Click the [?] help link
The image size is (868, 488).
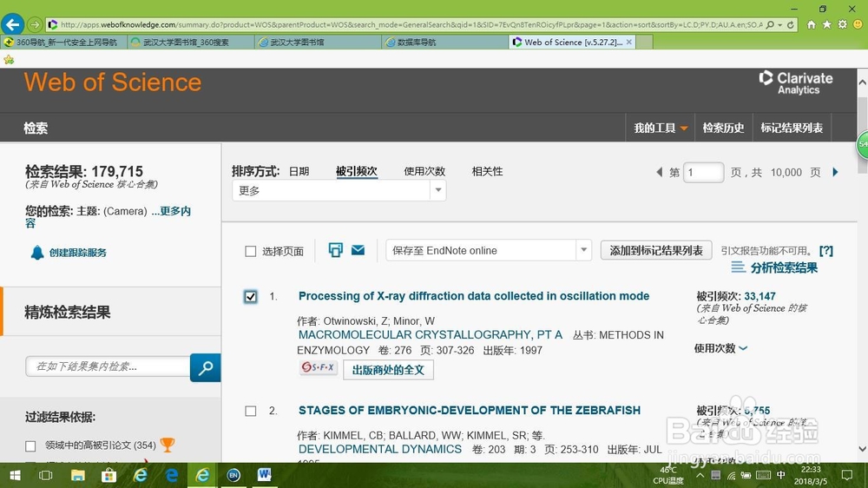(826, 250)
